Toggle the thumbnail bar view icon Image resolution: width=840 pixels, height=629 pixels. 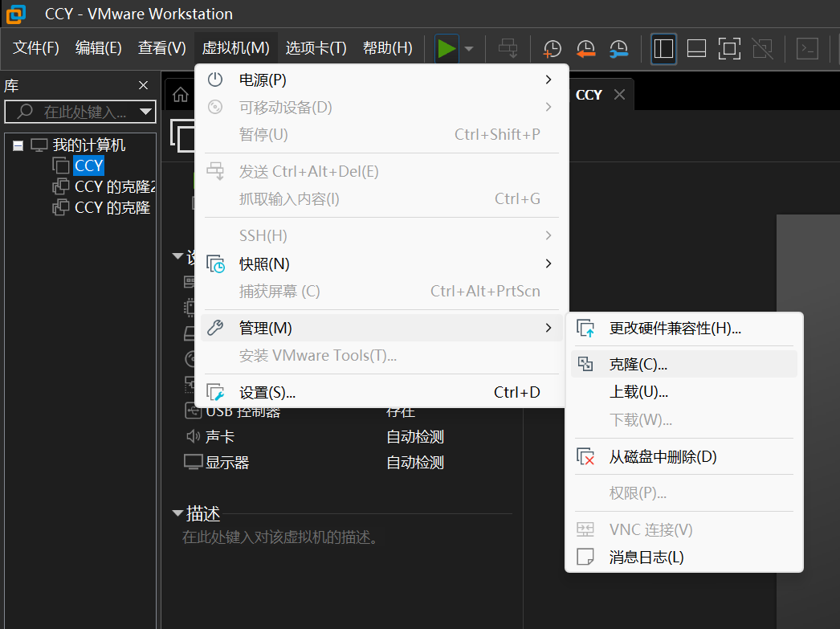[696, 49]
